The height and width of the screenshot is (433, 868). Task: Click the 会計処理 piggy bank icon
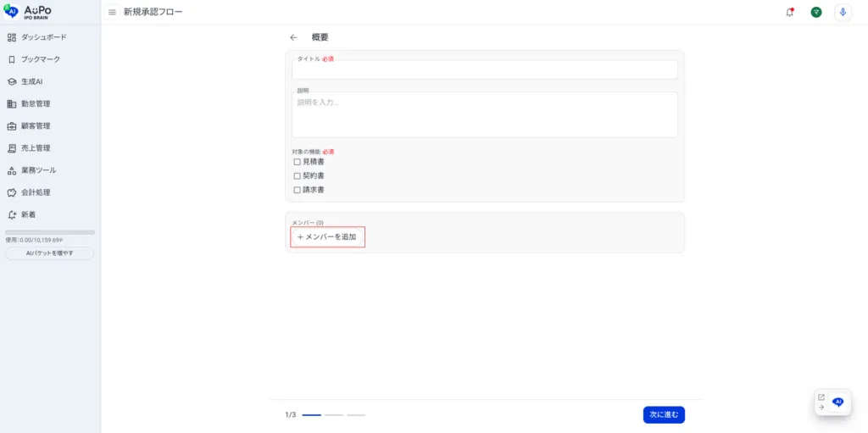[x=12, y=192]
